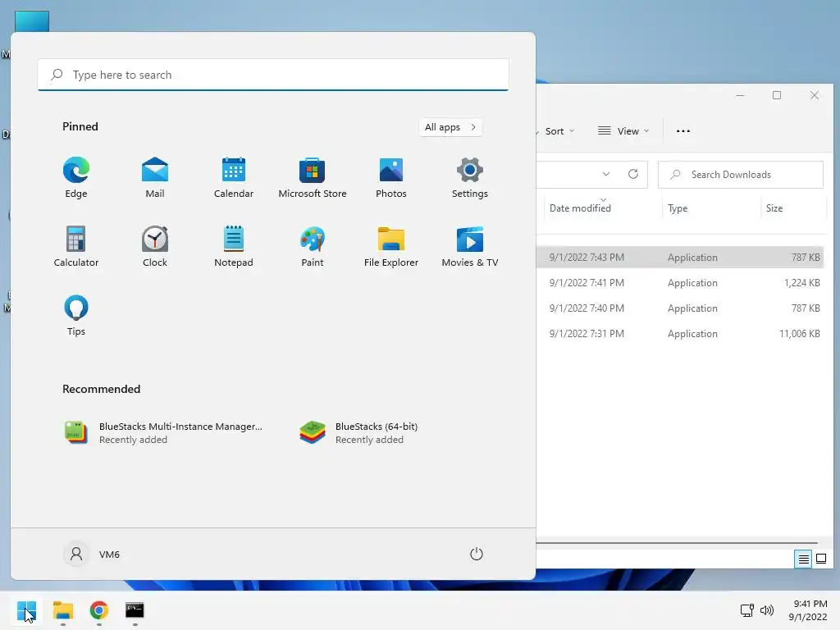Click the power button in Start menu
This screenshot has width=840, height=630.
click(x=477, y=554)
